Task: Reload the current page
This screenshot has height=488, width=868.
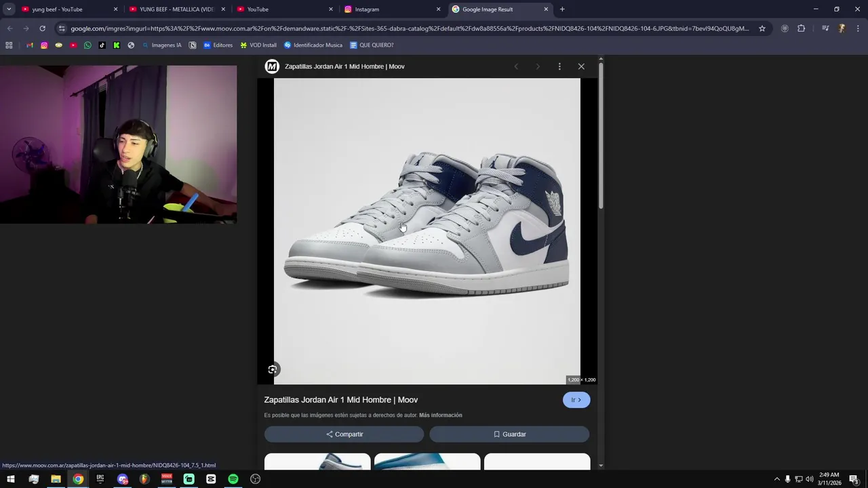Action: click(x=42, y=28)
